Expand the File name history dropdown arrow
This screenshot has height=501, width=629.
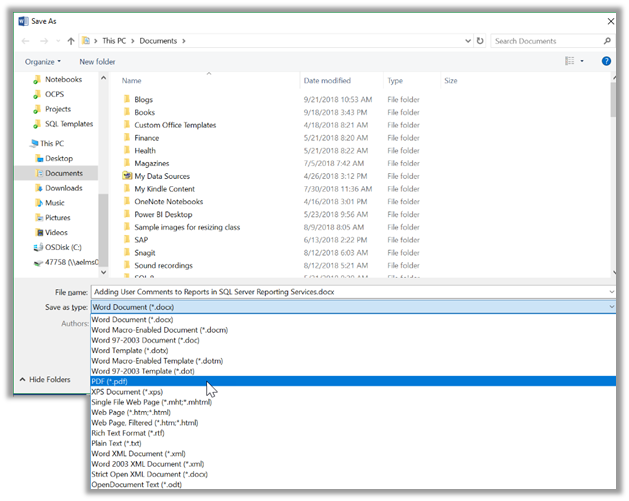pyautogui.click(x=610, y=291)
